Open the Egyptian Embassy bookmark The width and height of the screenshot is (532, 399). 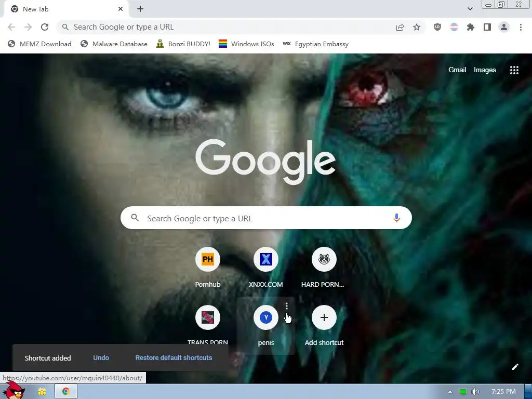coord(315,44)
